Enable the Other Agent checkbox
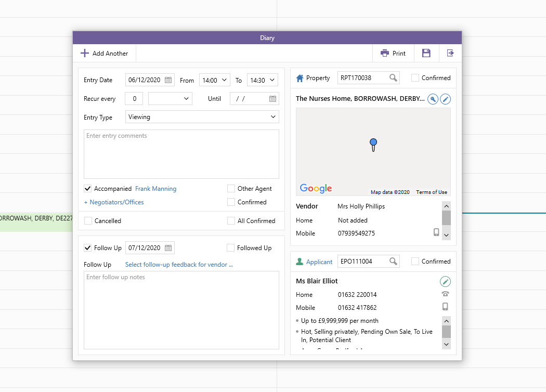 click(231, 188)
